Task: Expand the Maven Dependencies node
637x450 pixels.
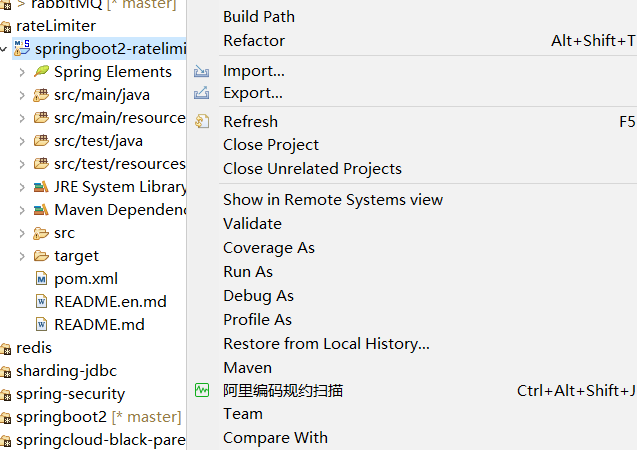Action: [22, 210]
